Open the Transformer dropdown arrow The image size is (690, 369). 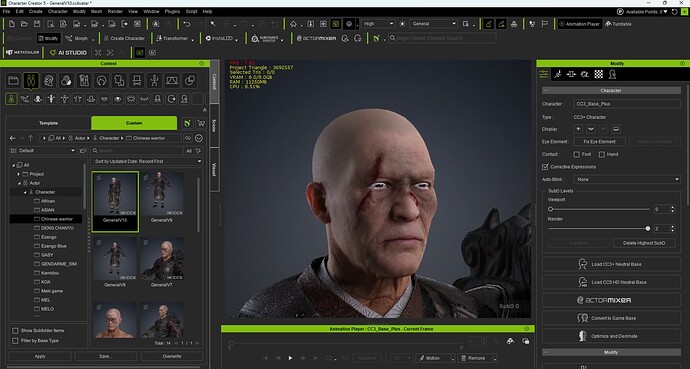193,40
